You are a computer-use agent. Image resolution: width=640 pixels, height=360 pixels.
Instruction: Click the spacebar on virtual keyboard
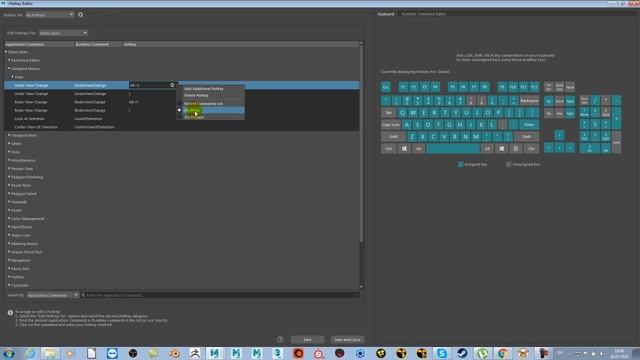[453, 149]
